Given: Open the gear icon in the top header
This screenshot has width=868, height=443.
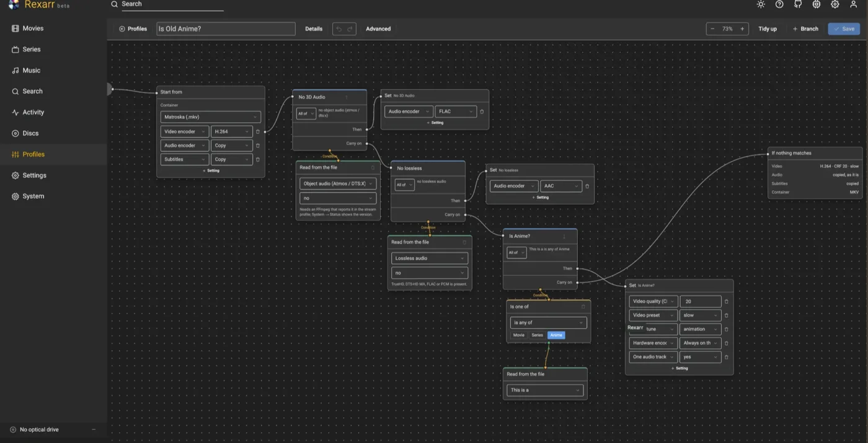Looking at the screenshot, I should coord(835,4).
